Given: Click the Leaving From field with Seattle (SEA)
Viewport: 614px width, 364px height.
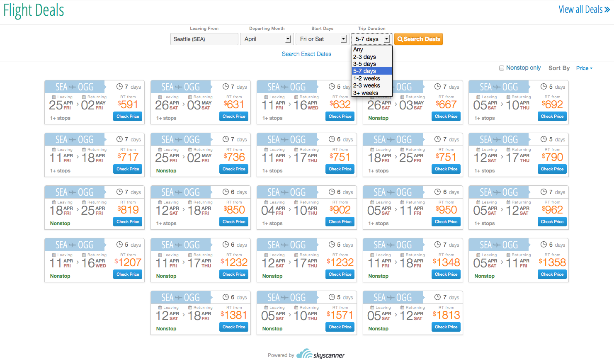Looking at the screenshot, I should (x=204, y=39).
